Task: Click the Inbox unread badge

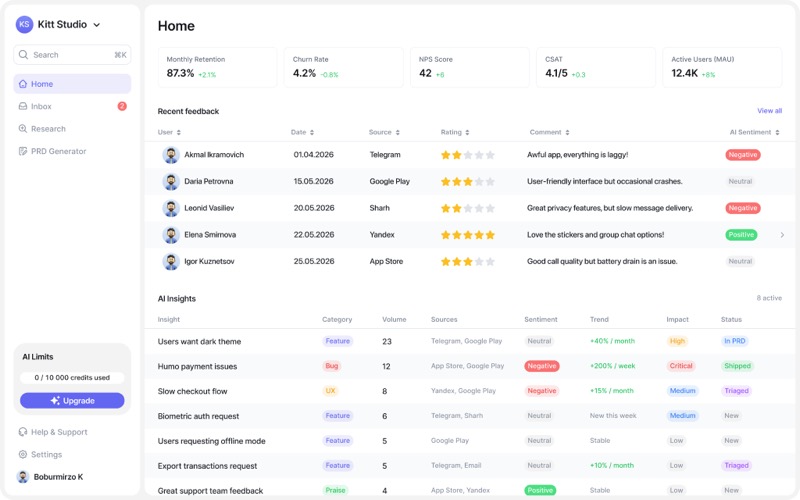Action: pyautogui.click(x=122, y=106)
